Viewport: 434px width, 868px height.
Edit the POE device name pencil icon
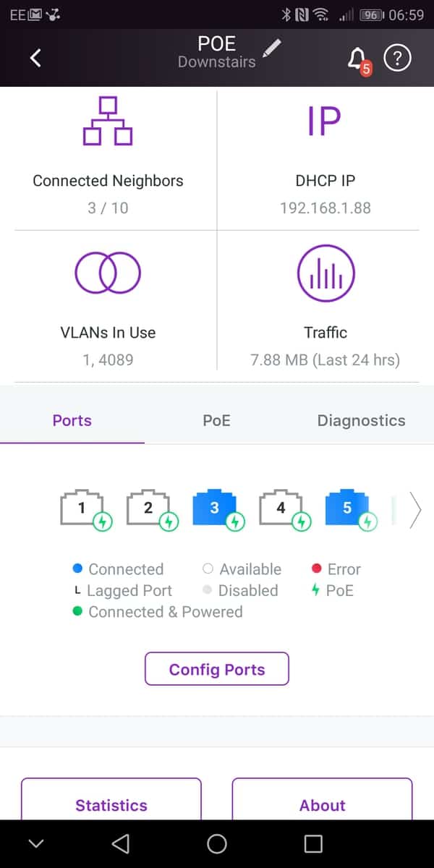(x=272, y=48)
